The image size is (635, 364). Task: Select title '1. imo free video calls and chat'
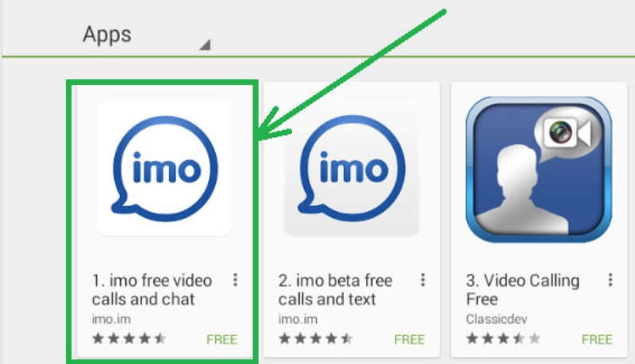[152, 290]
